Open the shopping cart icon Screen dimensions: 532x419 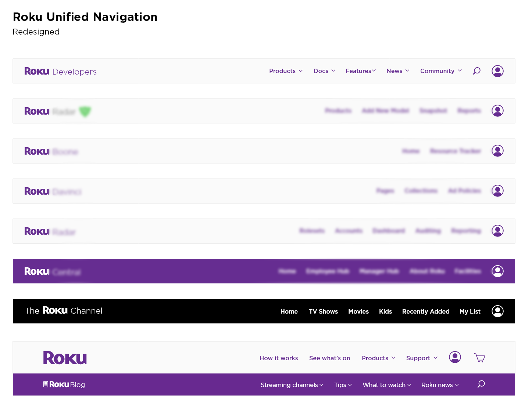point(480,358)
